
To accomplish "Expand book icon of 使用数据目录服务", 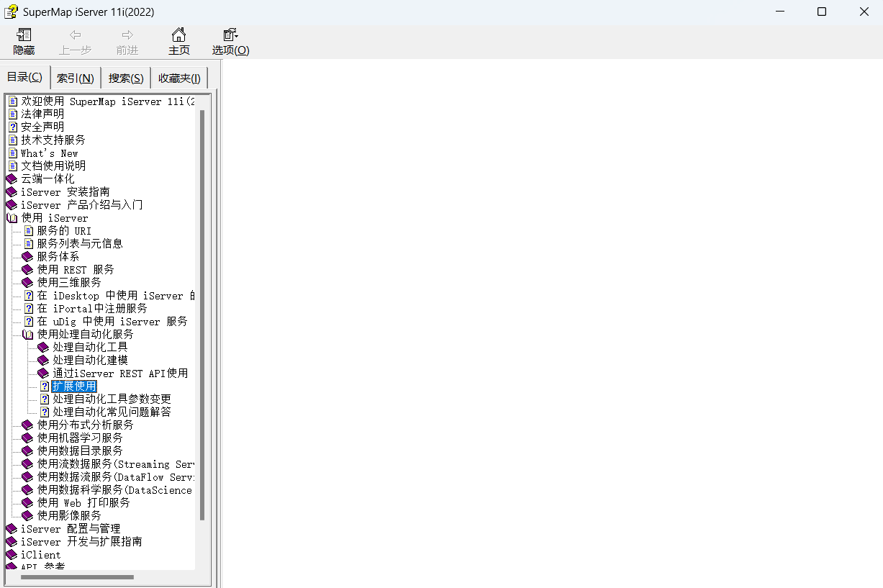I will (x=28, y=451).
